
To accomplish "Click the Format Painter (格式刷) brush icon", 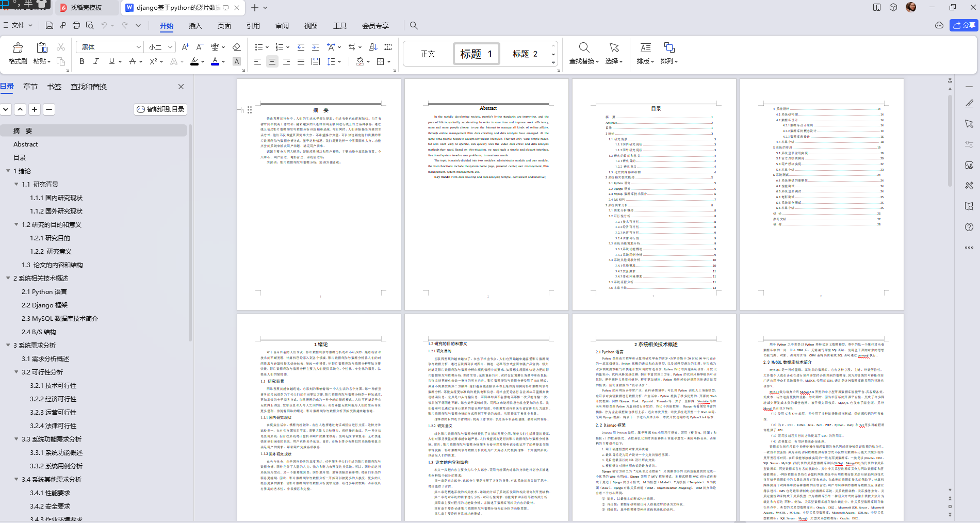I will pyautogui.click(x=18, y=48).
